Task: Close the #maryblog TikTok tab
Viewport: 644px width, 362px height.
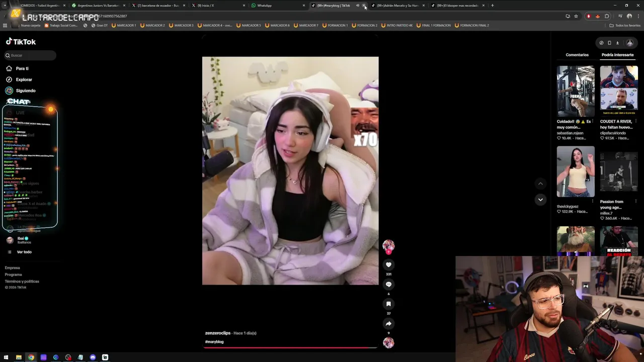Action: 364,6
